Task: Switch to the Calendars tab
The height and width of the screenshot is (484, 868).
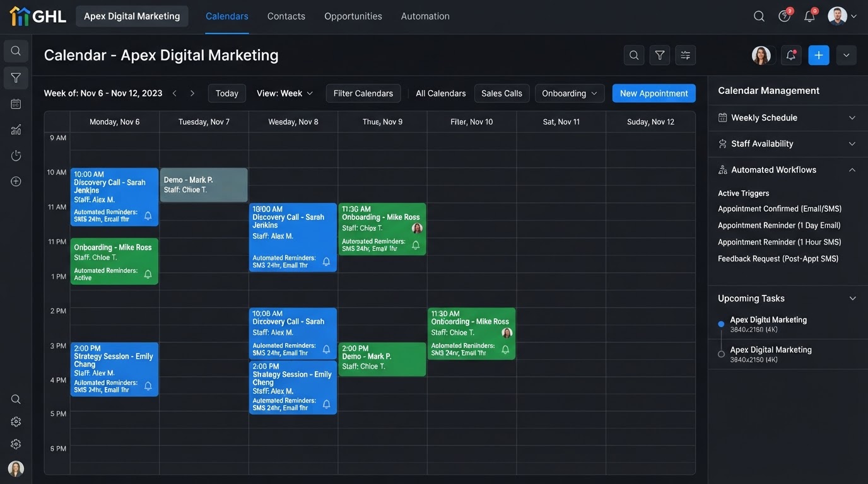Action: point(227,16)
